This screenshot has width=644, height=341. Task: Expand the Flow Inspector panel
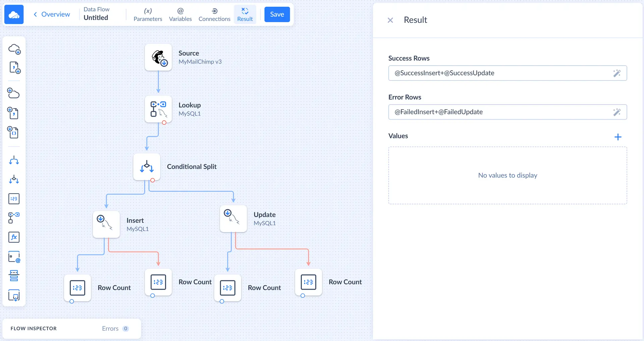click(34, 328)
